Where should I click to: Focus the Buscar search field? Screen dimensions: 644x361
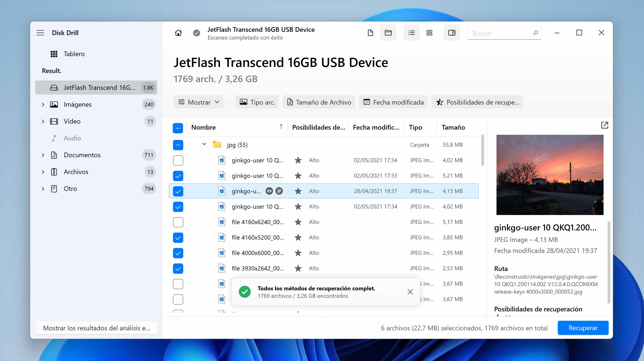tap(504, 33)
